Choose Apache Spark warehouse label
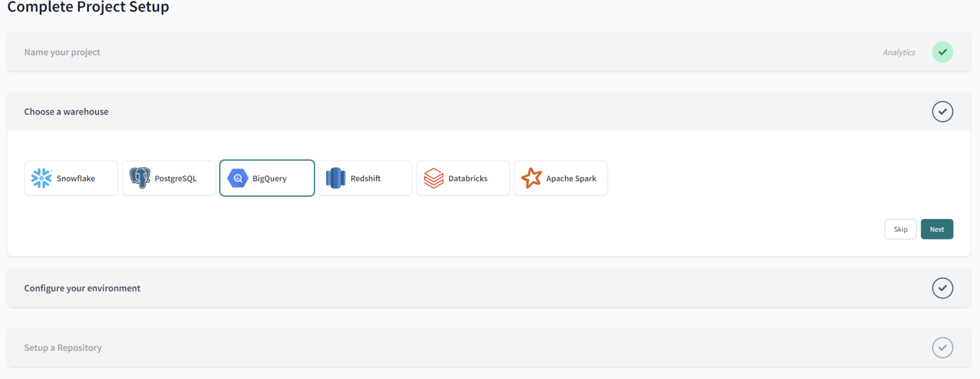 tap(571, 178)
